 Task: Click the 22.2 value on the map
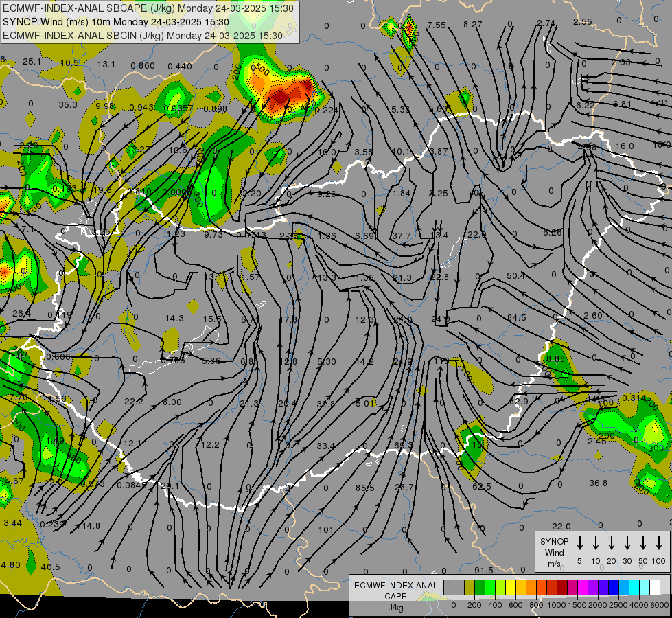click(x=134, y=402)
